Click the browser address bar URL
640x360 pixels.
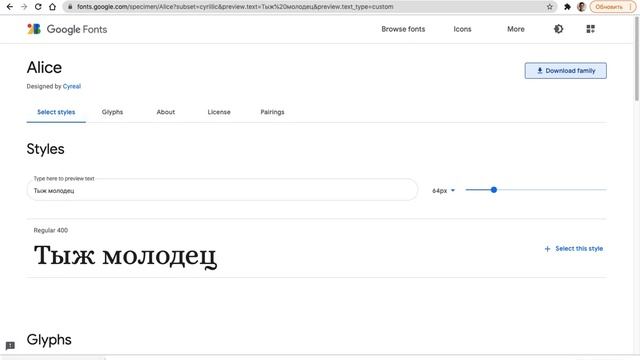coord(235,7)
